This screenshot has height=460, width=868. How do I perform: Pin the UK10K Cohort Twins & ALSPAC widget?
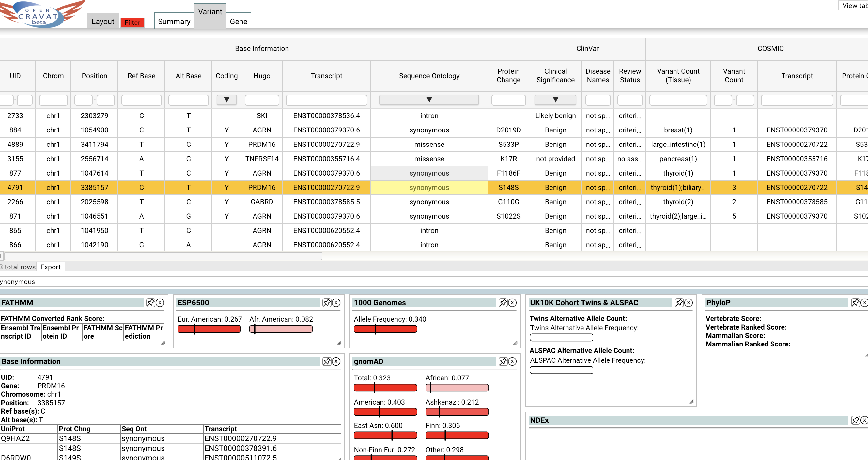[x=679, y=303]
